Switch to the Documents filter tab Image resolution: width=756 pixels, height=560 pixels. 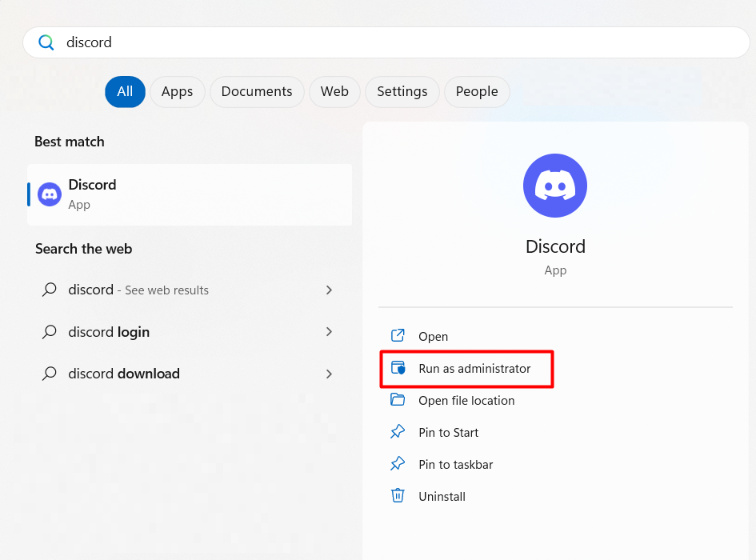[257, 92]
